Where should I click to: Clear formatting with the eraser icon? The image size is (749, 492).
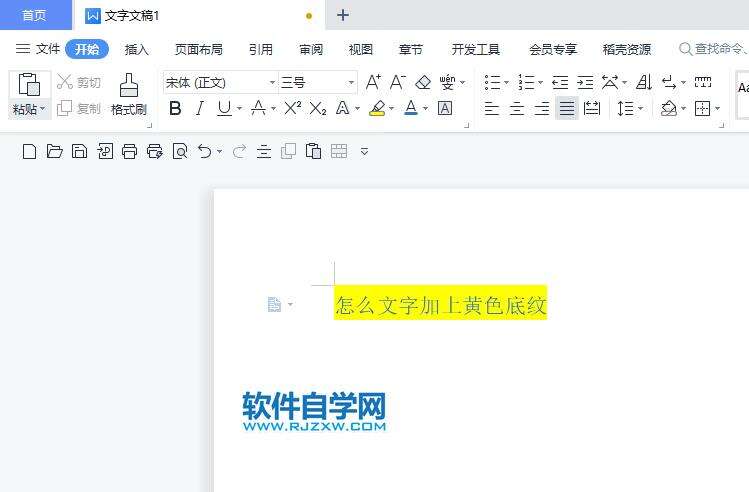click(x=423, y=83)
